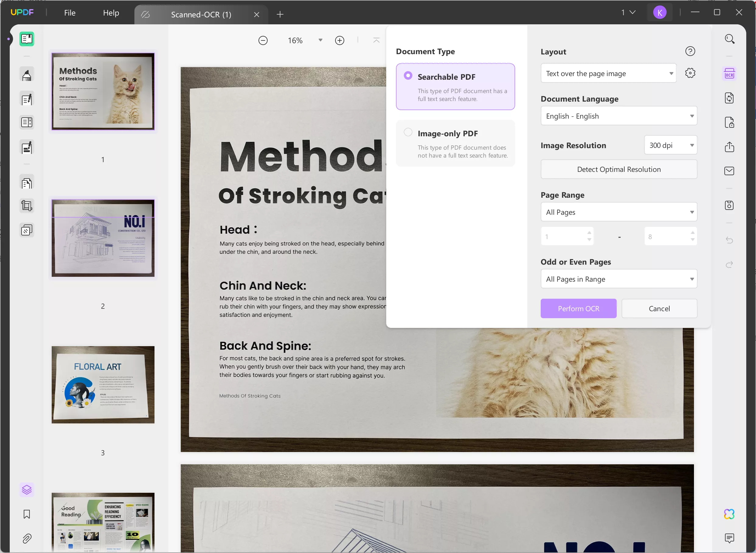This screenshot has width=756, height=553.
Task: Select Searchable PDF document type
Action: click(455, 86)
